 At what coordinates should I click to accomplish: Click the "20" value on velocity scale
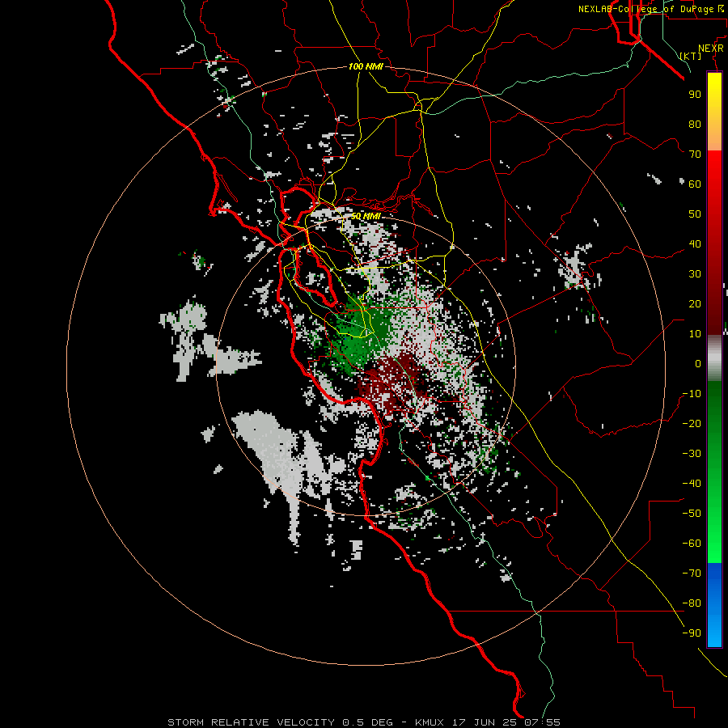pos(695,303)
